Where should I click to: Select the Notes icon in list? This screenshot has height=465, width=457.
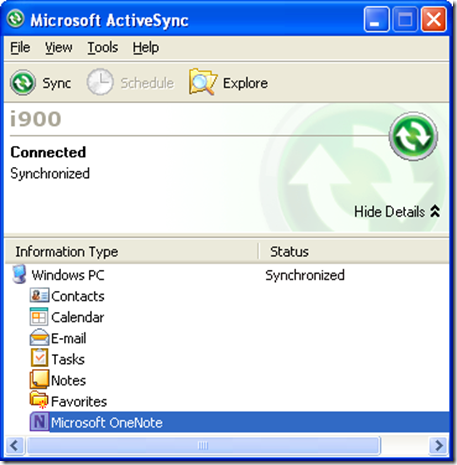click(39, 379)
